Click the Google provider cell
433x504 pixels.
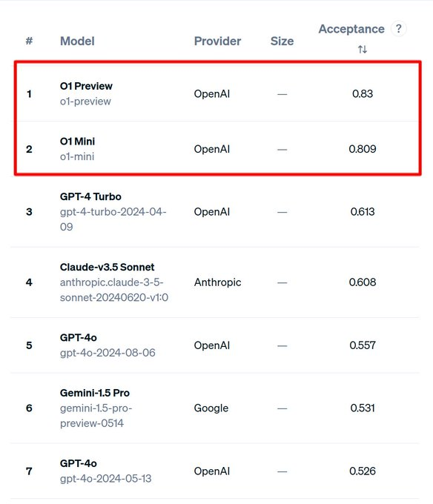coord(211,408)
